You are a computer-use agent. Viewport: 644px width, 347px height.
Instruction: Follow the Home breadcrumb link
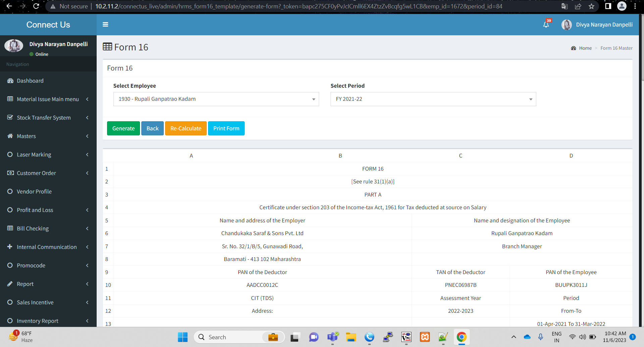(585, 48)
